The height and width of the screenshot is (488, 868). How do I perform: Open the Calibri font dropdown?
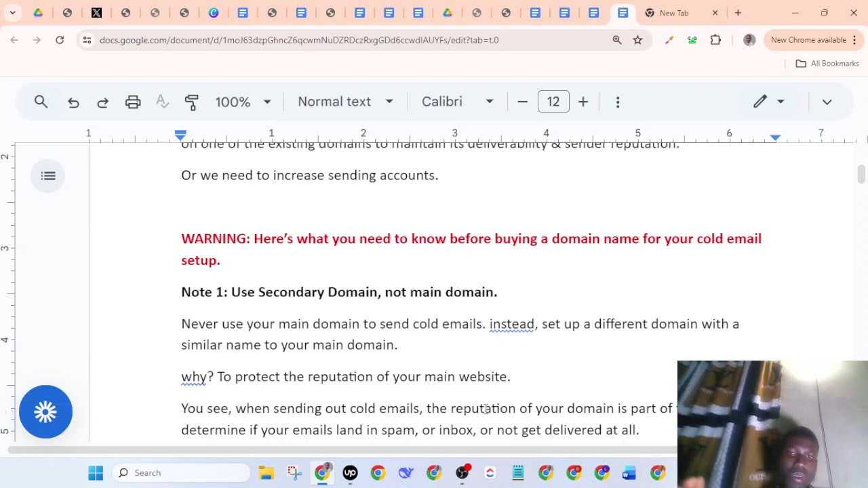pos(458,102)
